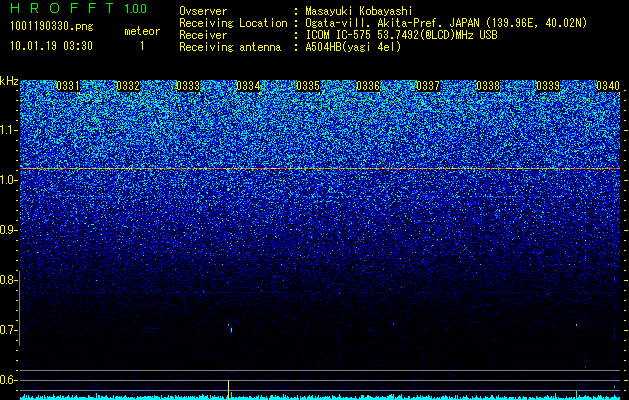
Task: Click the 0336 time marker
Action: [x=368, y=86]
